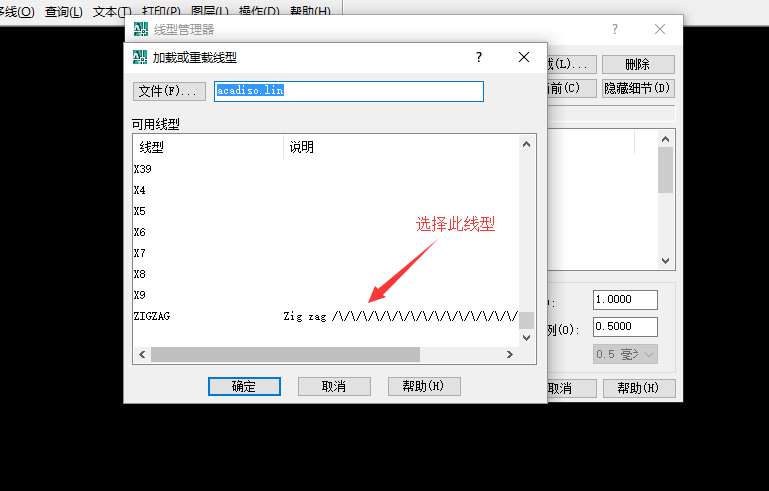Viewport: 769px width, 491px height.
Task: Click the linetype list scroll down arrow
Action: pyautogui.click(x=526, y=337)
